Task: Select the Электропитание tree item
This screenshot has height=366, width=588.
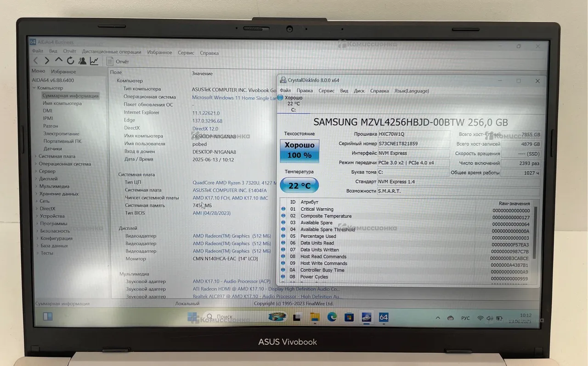Action: [62, 134]
